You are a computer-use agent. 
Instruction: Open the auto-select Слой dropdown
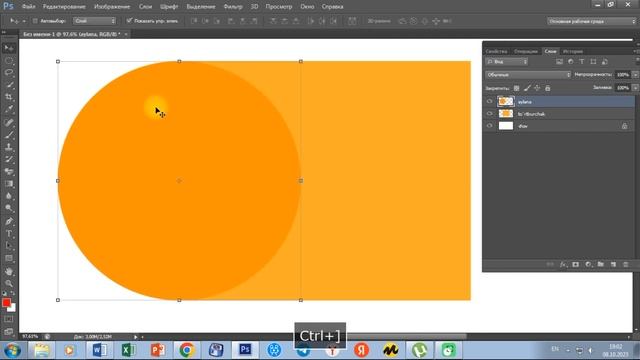(x=95, y=21)
